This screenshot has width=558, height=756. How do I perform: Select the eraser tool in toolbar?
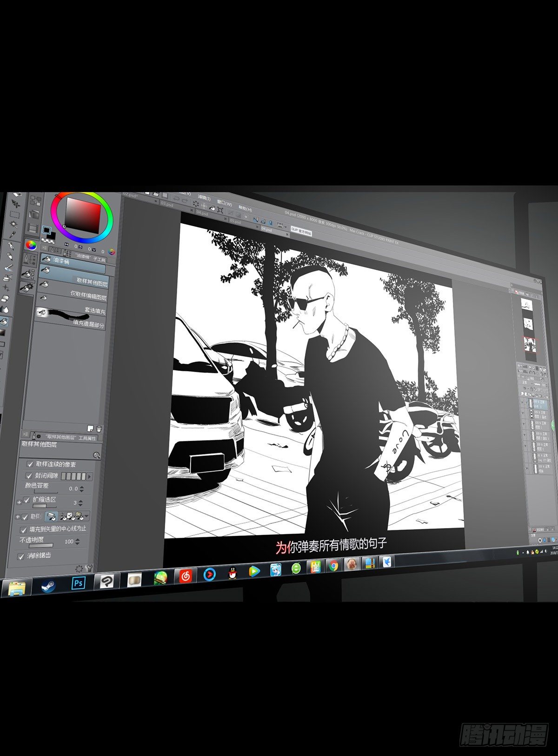[x=5, y=298]
